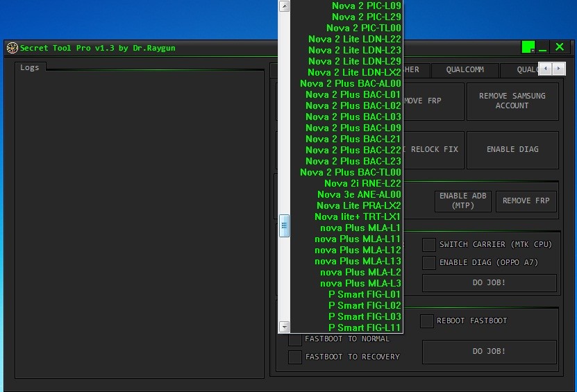The image size is (577, 392).
Task: Select Nova 2 PIC-L29 from list
Action: (346, 17)
